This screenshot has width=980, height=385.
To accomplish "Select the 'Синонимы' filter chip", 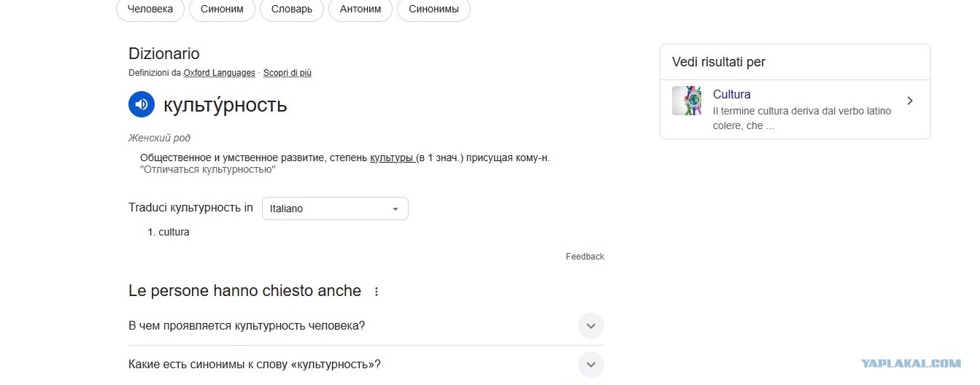I will pyautogui.click(x=434, y=9).
